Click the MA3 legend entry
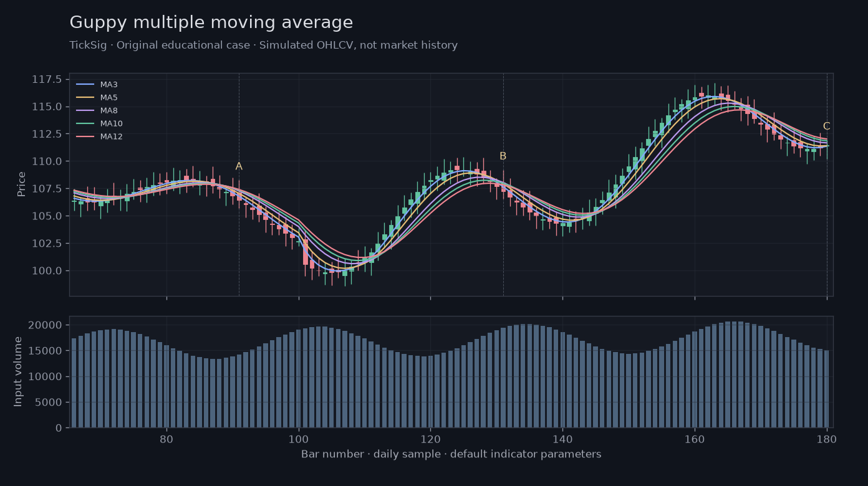This screenshot has width=868, height=486. tap(97, 85)
